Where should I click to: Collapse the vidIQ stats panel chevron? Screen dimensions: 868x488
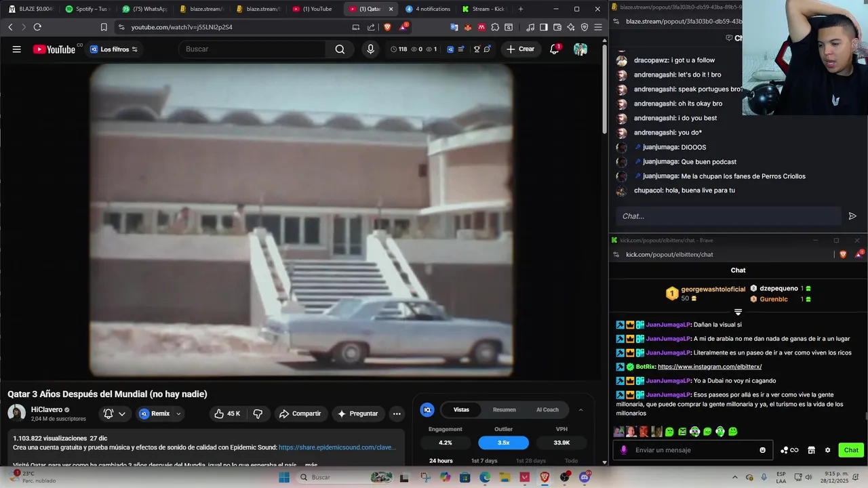pos(580,409)
